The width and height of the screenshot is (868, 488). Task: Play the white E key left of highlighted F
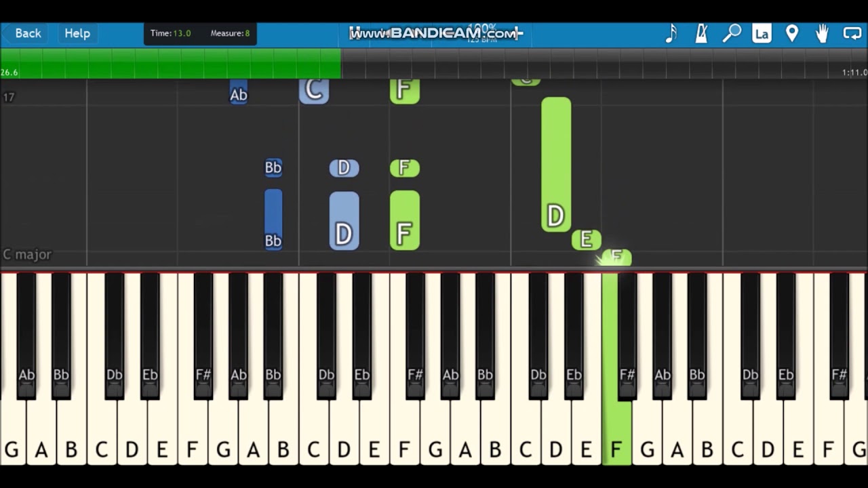pos(587,434)
